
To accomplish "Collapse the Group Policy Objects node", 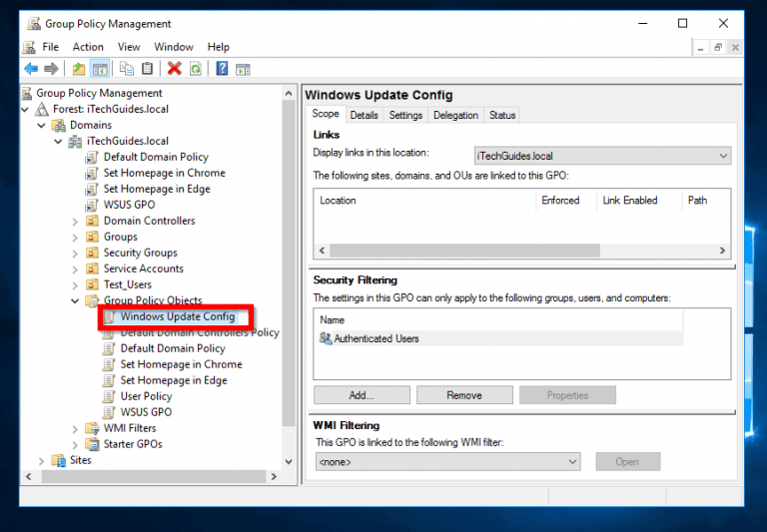I will click(x=75, y=301).
